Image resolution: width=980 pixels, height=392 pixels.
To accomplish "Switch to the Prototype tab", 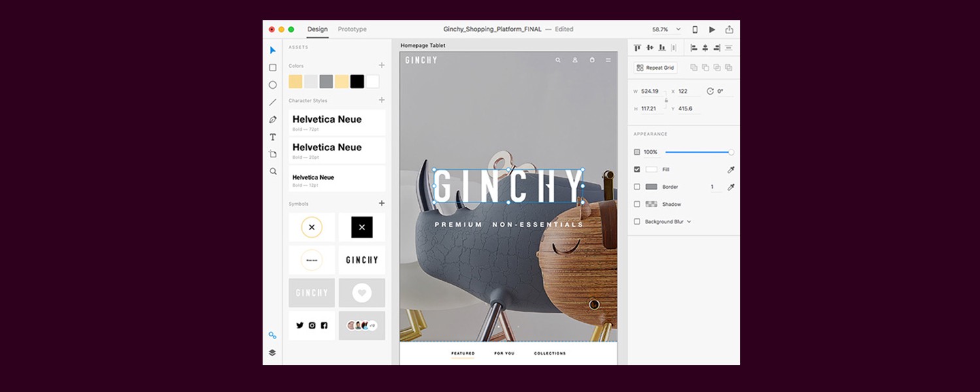I will [x=352, y=29].
